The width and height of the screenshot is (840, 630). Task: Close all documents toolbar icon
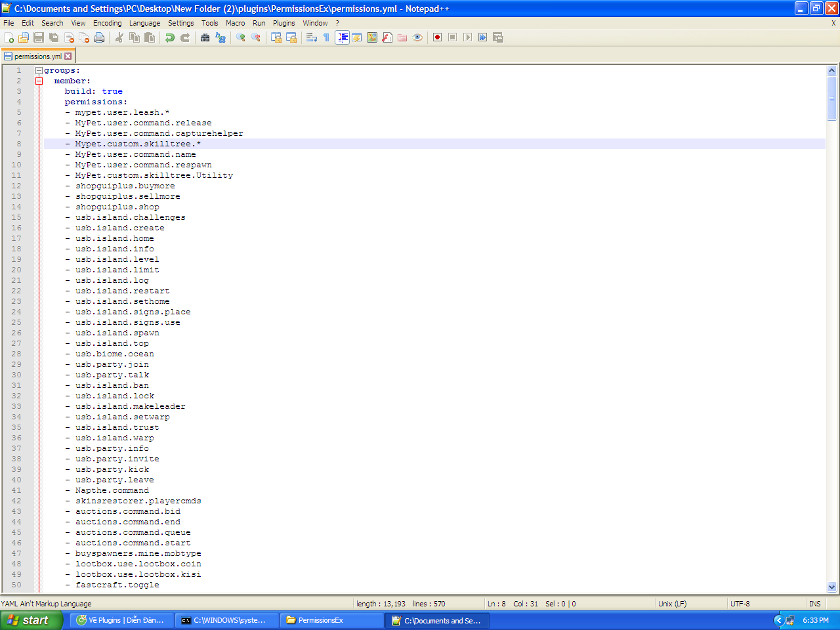[x=84, y=37]
